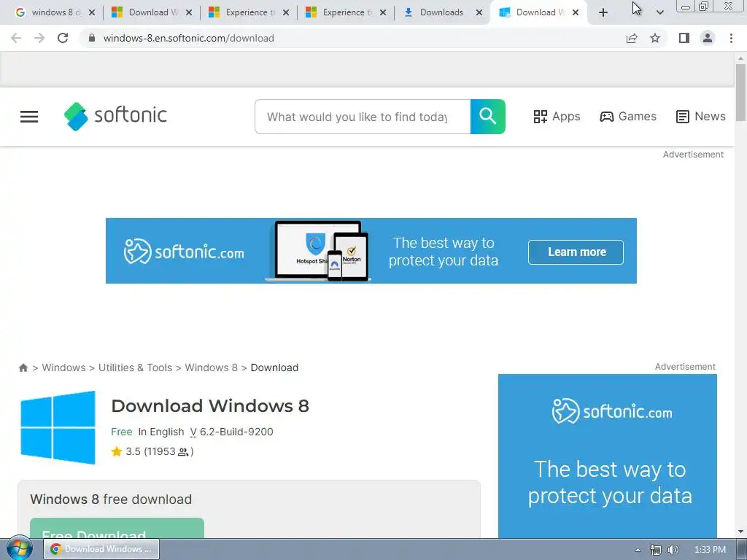747x560 pixels.
Task: Click the scrollbar down arrow
Action: coord(740,532)
